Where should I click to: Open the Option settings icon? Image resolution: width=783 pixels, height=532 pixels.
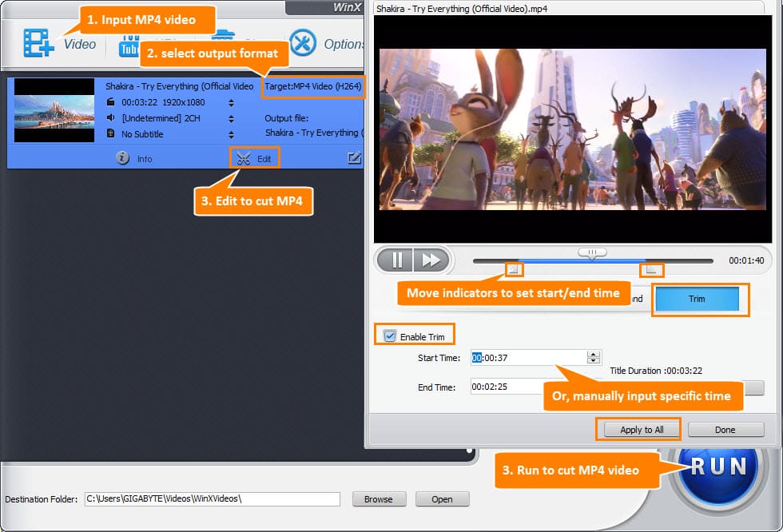[x=303, y=43]
